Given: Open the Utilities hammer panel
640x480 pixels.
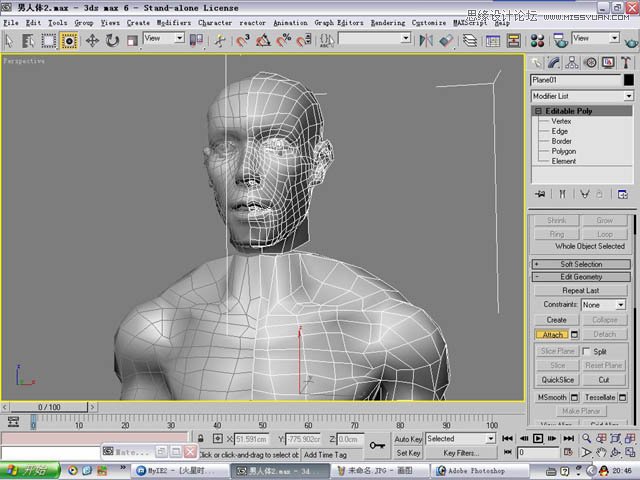Looking at the screenshot, I should [625, 62].
